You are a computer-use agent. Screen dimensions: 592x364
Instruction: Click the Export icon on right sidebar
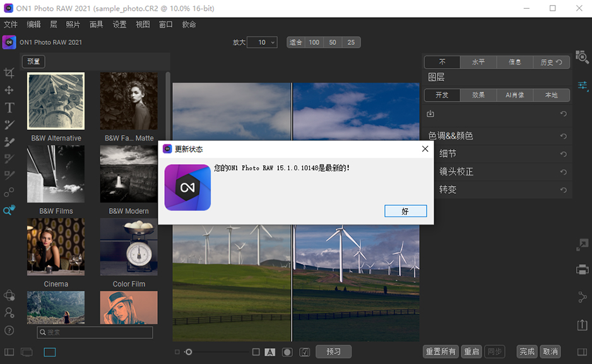click(x=582, y=325)
